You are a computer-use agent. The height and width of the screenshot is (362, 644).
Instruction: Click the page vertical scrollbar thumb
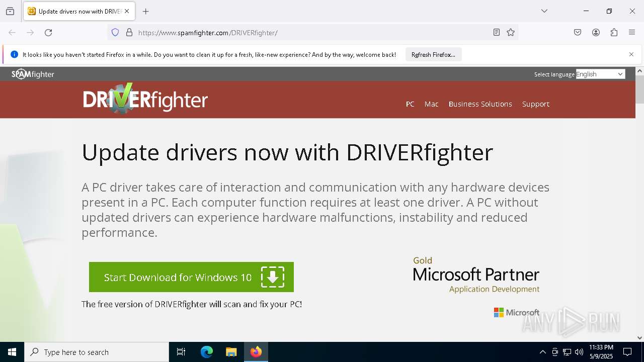click(640, 90)
